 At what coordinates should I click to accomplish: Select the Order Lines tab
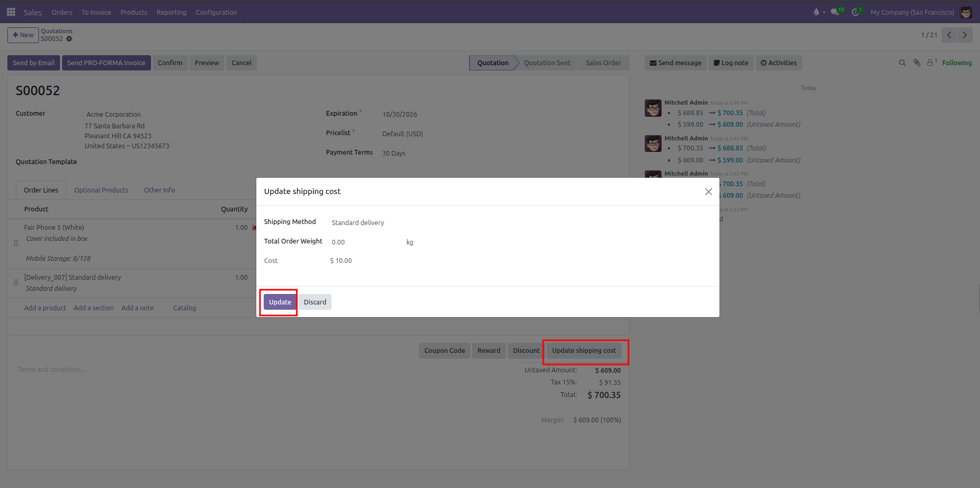point(41,190)
